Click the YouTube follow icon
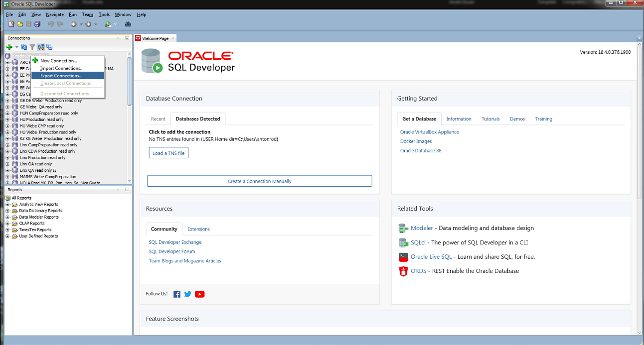 coord(200,294)
